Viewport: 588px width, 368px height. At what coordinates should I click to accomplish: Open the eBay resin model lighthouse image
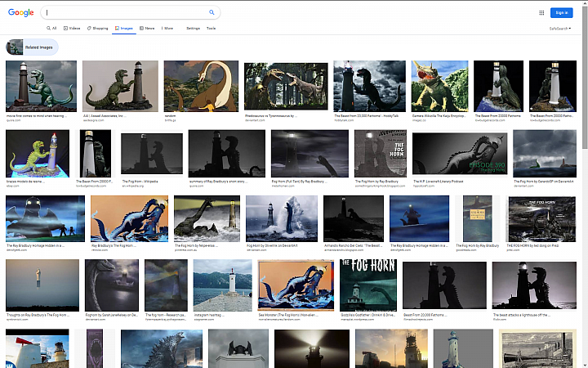38,154
